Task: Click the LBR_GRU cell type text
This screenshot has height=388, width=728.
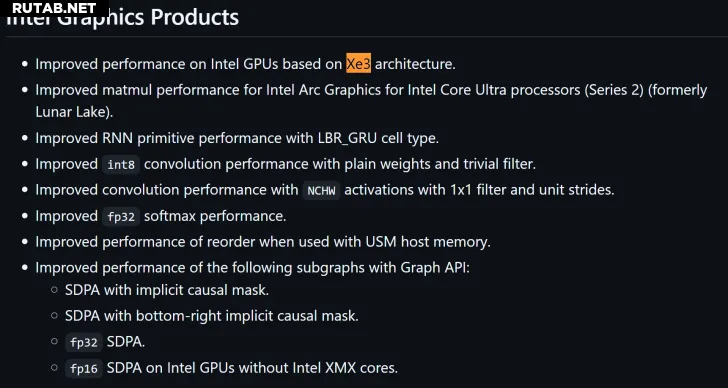Action: click(378, 138)
